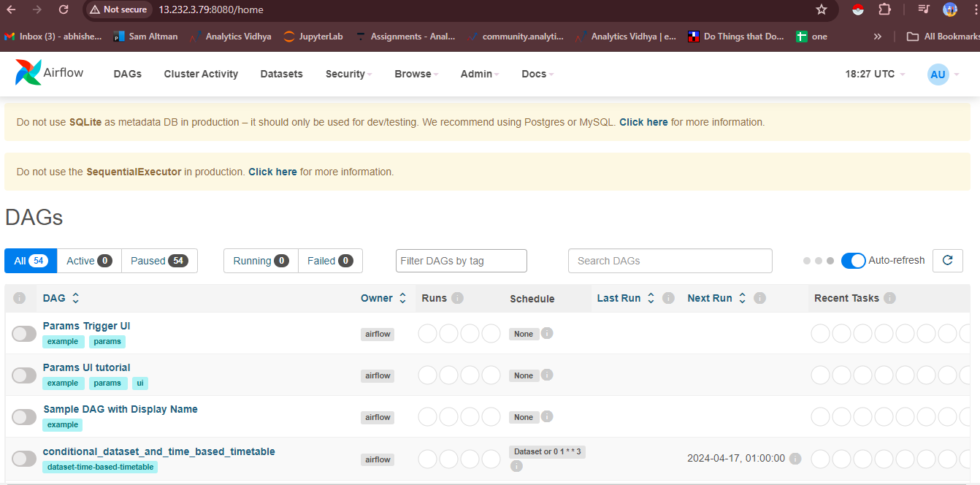This screenshot has width=980, height=485.
Task: Click the info icon beside Last Run
Action: [668, 298]
